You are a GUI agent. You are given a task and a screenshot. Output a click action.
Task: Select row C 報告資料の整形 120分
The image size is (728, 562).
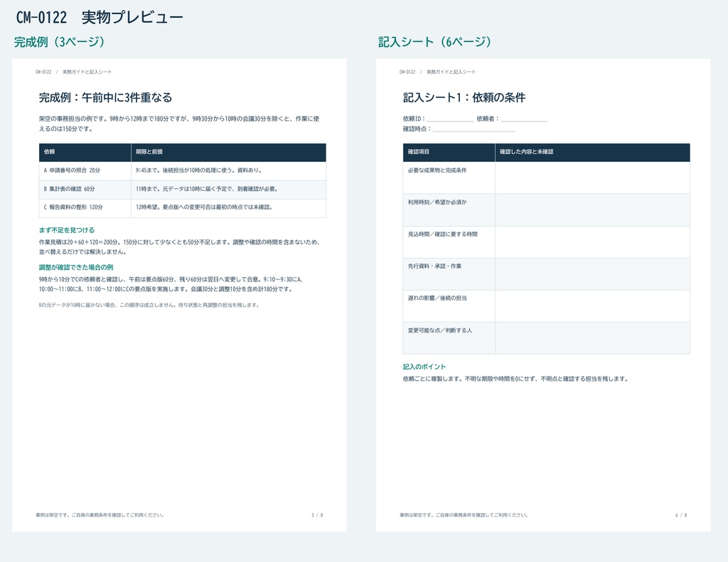[183, 208]
